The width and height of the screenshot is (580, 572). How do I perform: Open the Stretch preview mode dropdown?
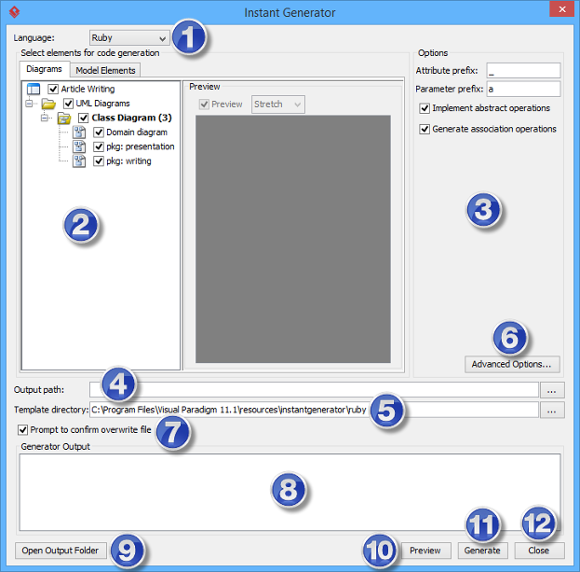278,104
